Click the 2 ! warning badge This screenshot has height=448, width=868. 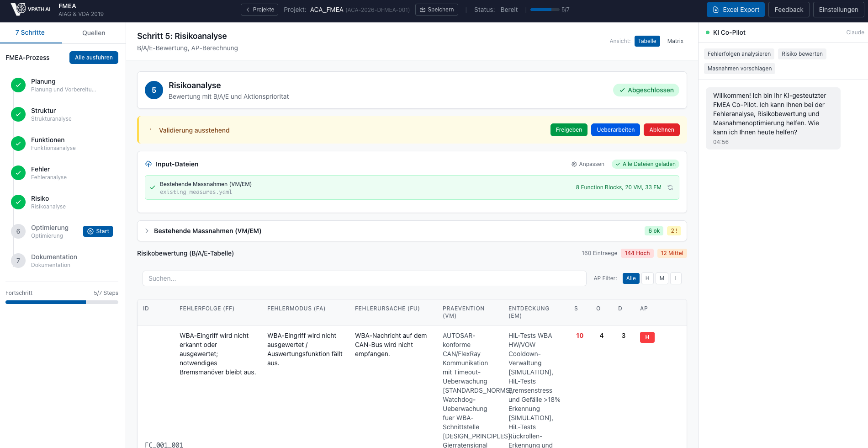[674, 231]
